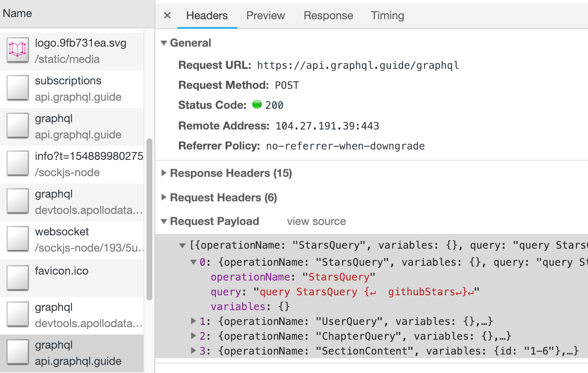588x373 pixels.
Task: Select the logo.9fb731ea.svg request
Action: [72, 51]
